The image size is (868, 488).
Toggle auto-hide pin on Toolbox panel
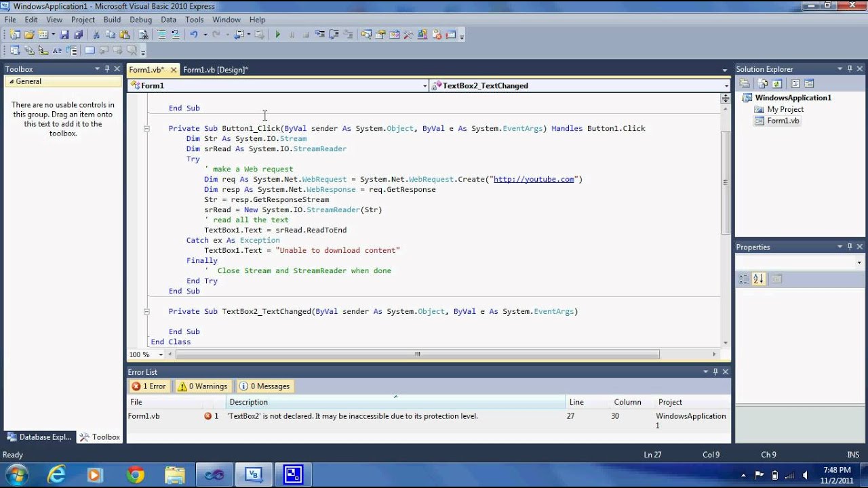pyautogui.click(x=107, y=68)
